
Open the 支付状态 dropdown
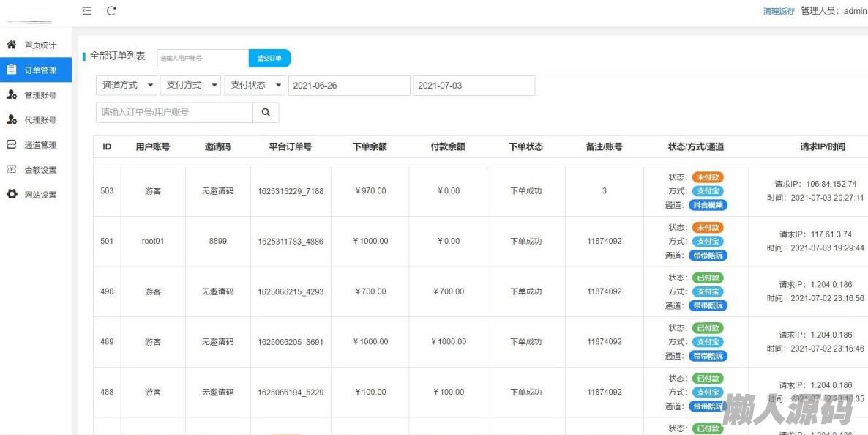[x=255, y=86]
